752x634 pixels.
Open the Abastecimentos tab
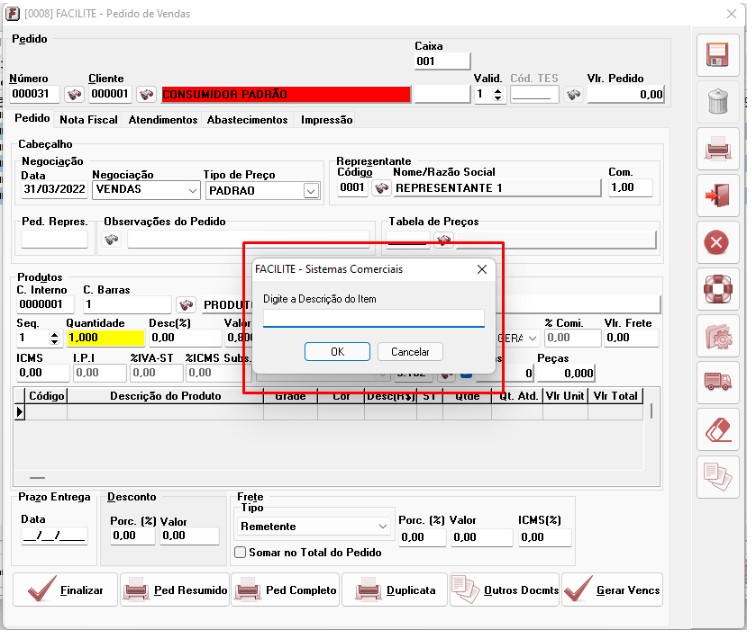pyautogui.click(x=247, y=120)
